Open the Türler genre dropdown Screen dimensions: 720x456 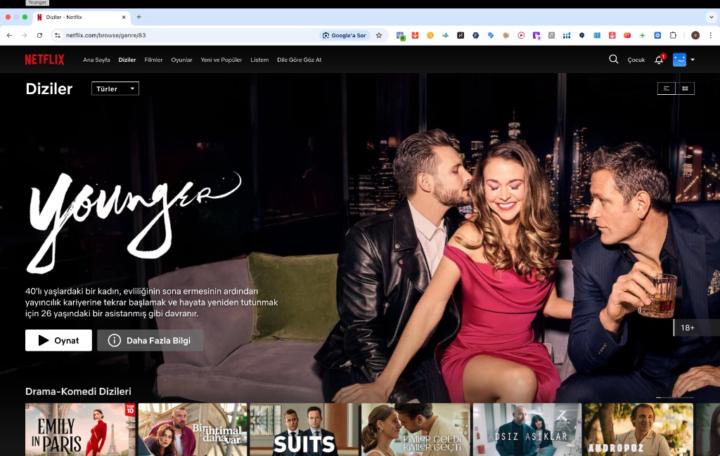click(x=115, y=89)
